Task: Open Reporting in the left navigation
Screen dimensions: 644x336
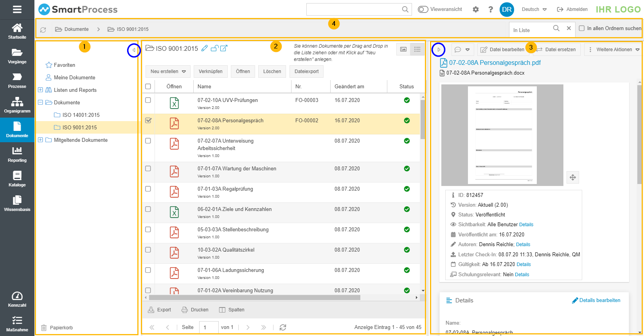Action: coord(17,154)
